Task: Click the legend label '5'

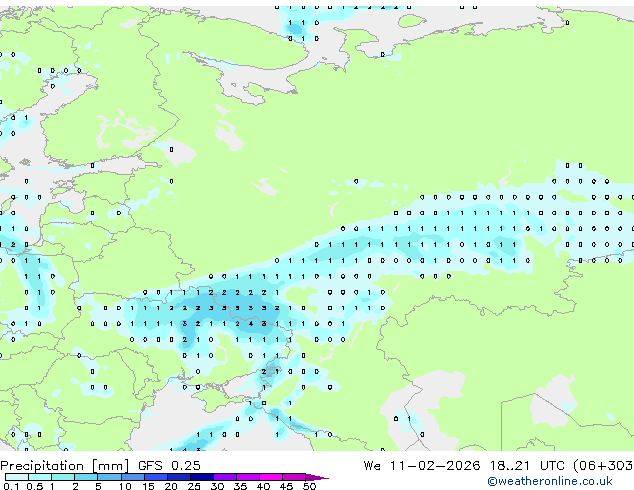Action: click(x=98, y=486)
